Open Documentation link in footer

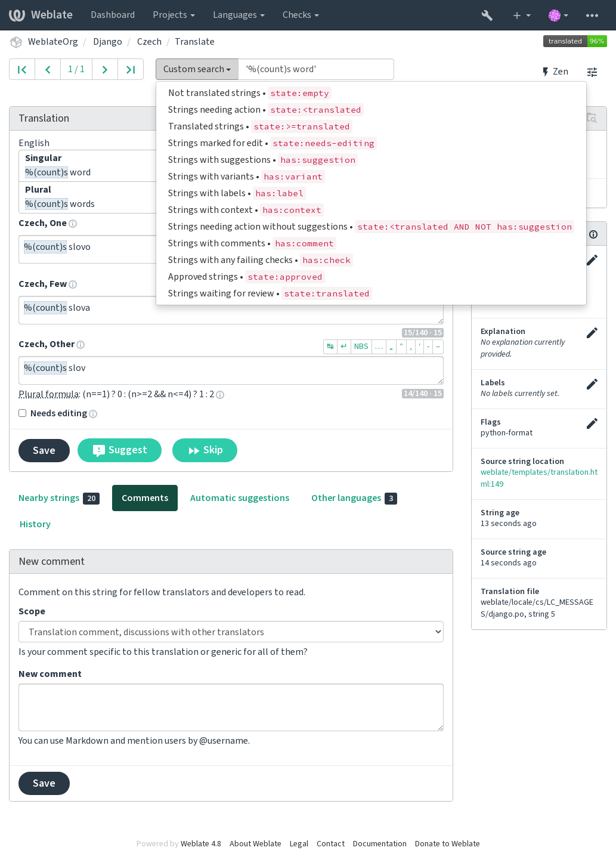coord(380,843)
